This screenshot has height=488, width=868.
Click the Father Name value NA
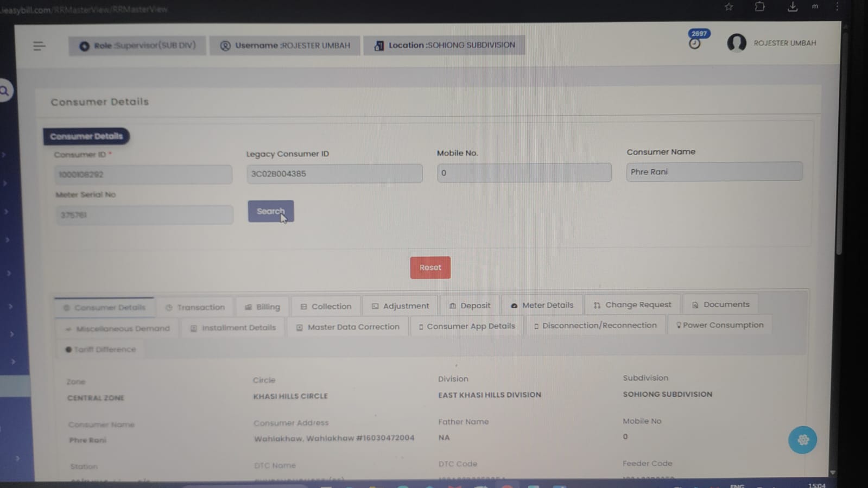(x=444, y=438)
